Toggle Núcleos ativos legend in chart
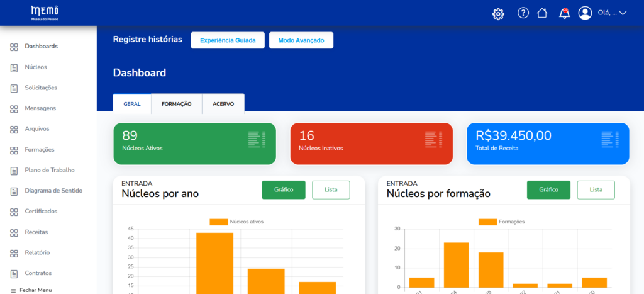Image resolution: width=644 pixels, height=294 pixels. click(x=237, y=222)
